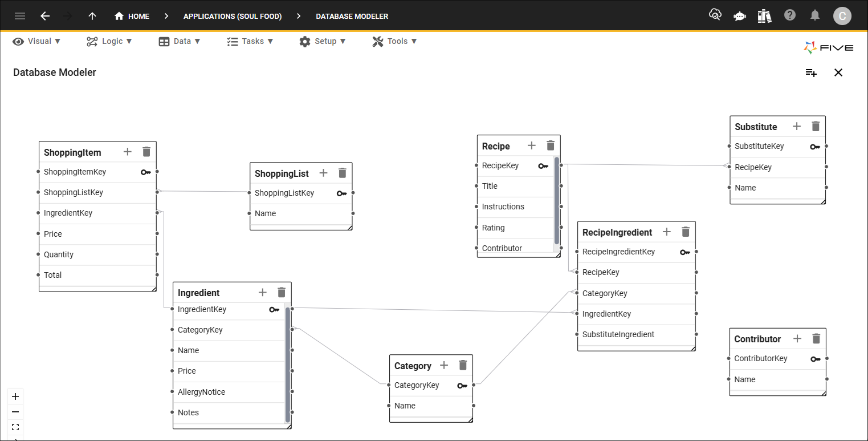Expand the Logic menu
This screenshot has width=868, height=441.
[109, 41]
